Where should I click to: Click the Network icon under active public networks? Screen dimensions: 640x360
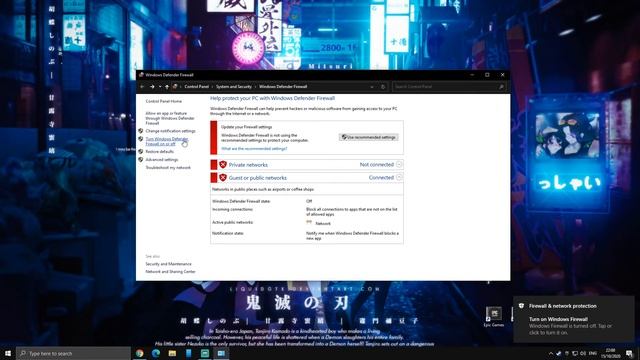click(x=309, y=223)
